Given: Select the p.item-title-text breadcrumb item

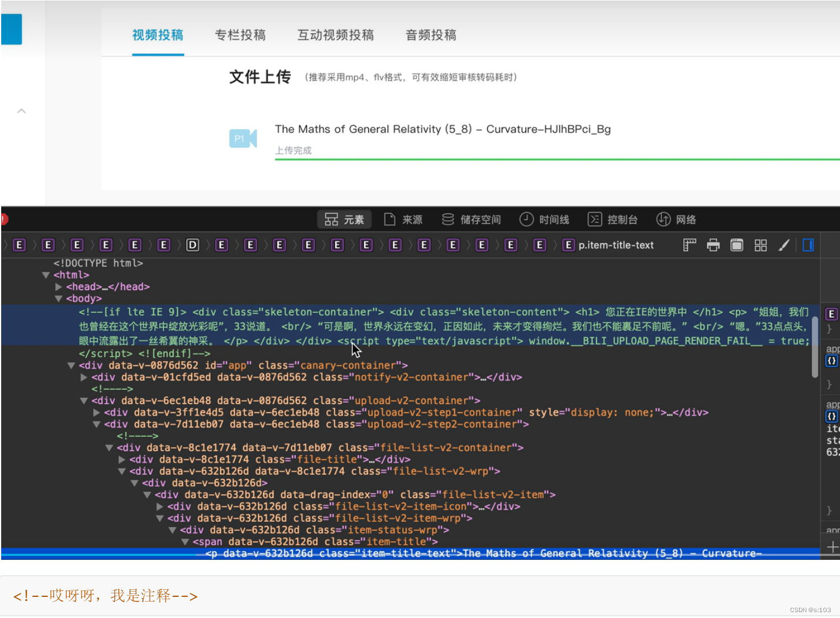Looking at the screenshot, I should pos(608,245).
